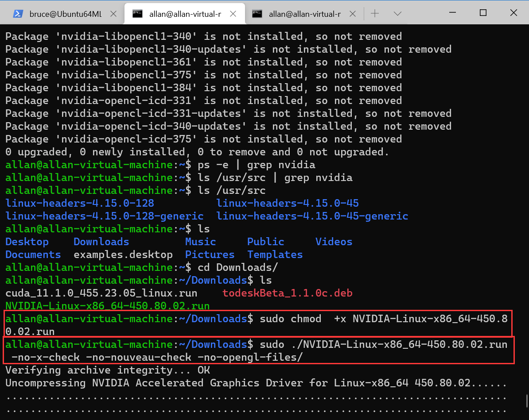Click the 'Pictures' folder name
The image size is (529, 420).
pyautogui.click(x=210, y=254)
